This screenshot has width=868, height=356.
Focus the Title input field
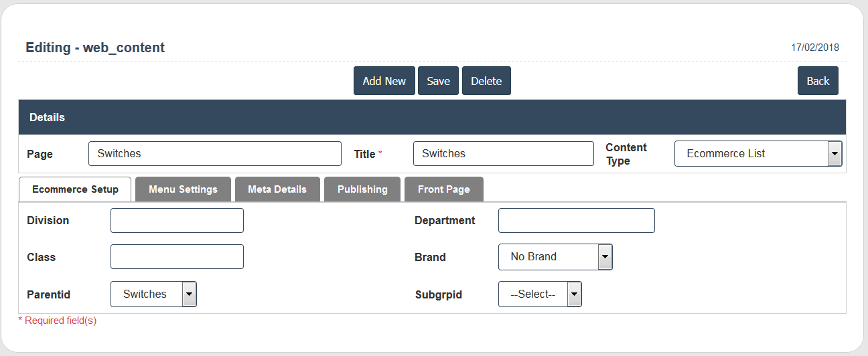(503, 154)
